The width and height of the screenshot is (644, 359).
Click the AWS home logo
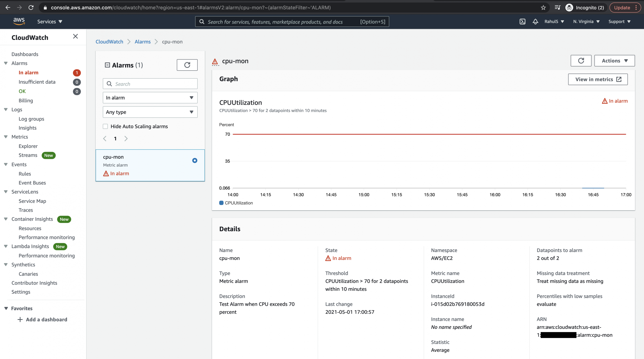(19, 21)
